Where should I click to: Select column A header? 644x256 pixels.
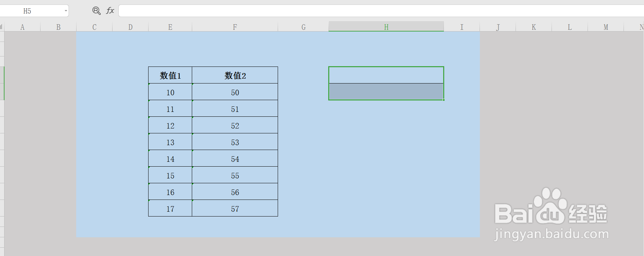tap(23, 27)
